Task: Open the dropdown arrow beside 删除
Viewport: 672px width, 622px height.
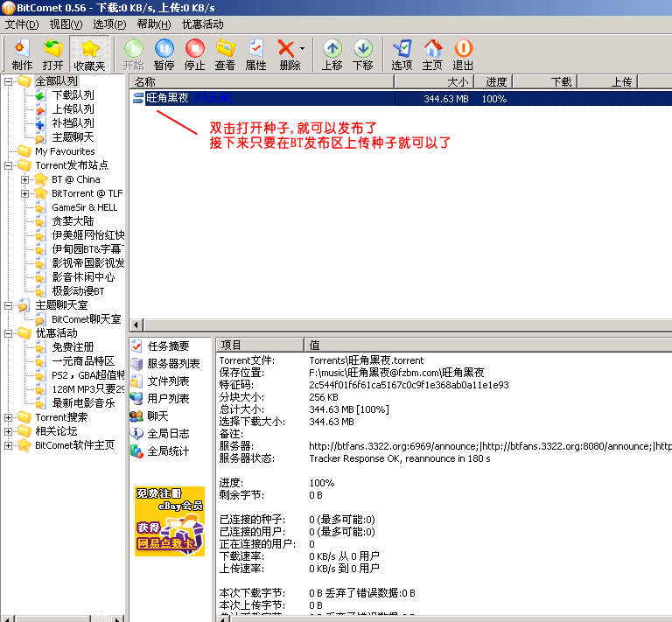Action: [x=303, y=48]
